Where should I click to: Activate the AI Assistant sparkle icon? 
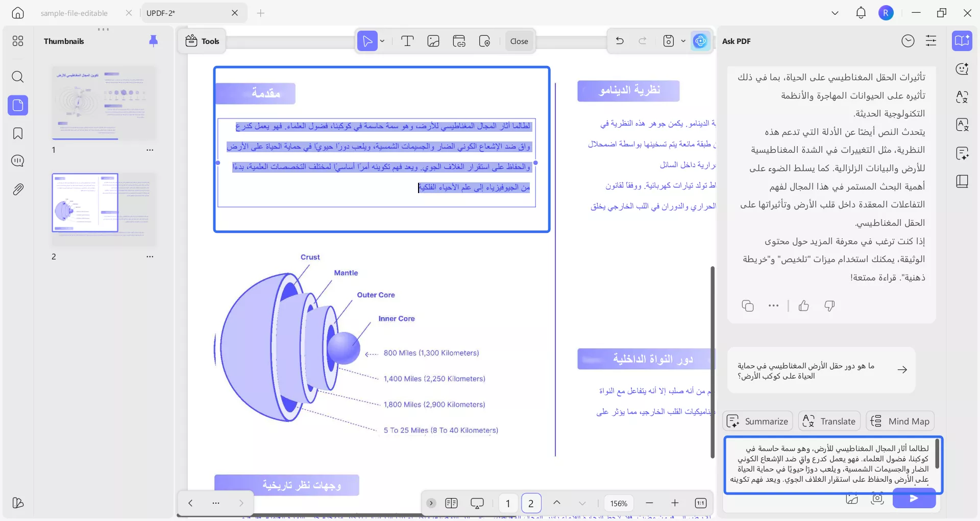(700, 41)
